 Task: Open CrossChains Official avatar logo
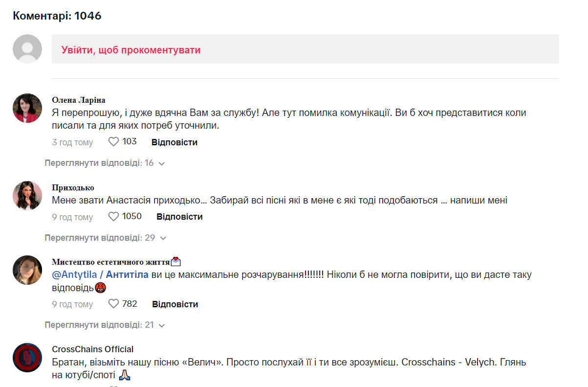[27, 358]
